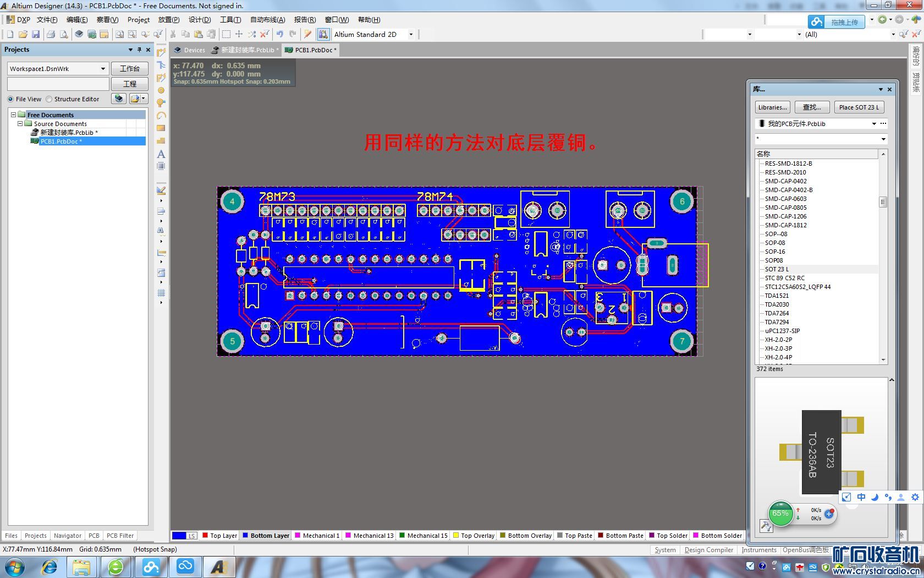Viewport: 924px width, 578px height.
Task: Select the Place Fill rectangle tool
Action: coord(161,128)
